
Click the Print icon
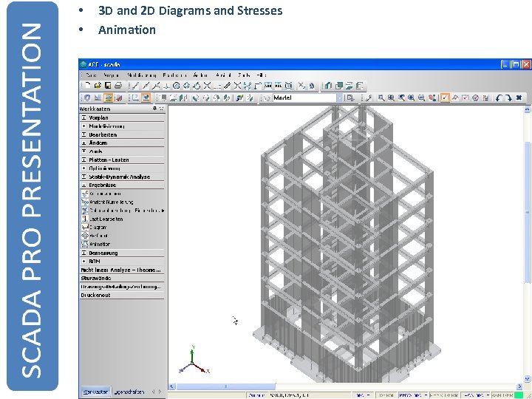(x=118, y=86)
